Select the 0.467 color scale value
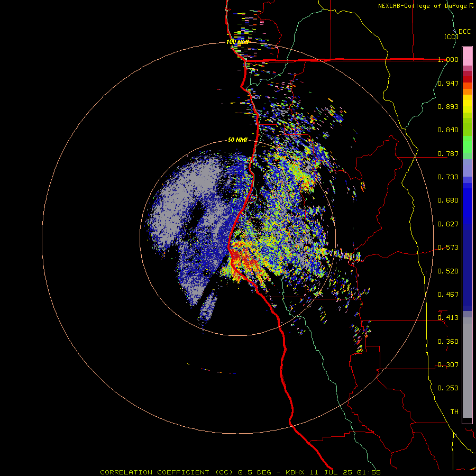Image resolution: width=476 pixels, height=476 pixels. coord(448,295)
